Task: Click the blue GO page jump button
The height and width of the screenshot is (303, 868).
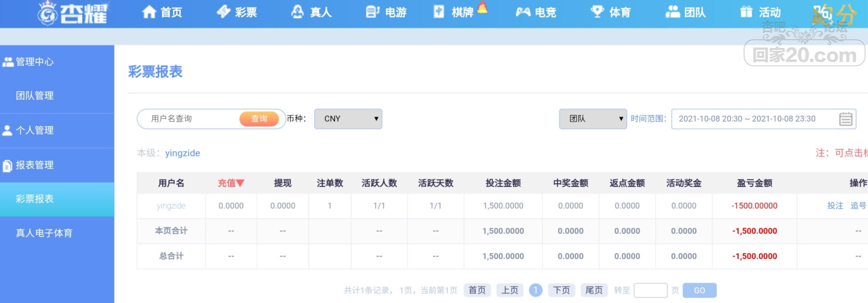Action: coord(699,290)
